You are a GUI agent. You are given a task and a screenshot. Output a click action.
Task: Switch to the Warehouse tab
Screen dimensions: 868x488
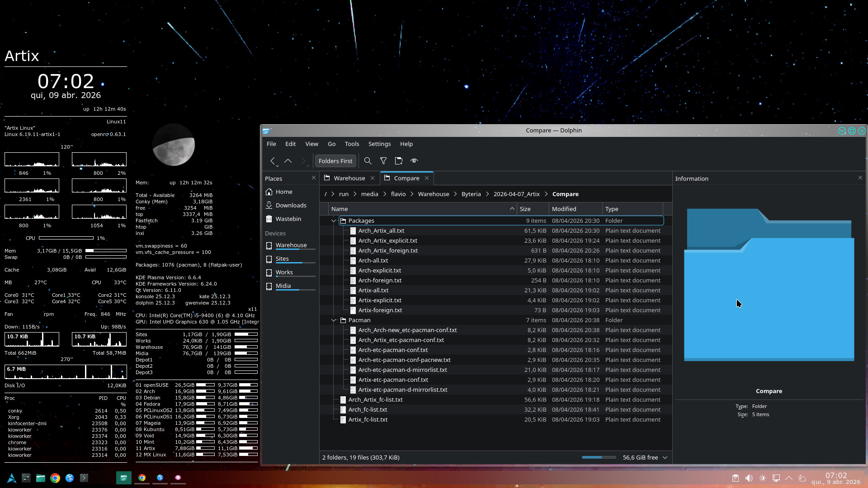[x=349, y=178]
